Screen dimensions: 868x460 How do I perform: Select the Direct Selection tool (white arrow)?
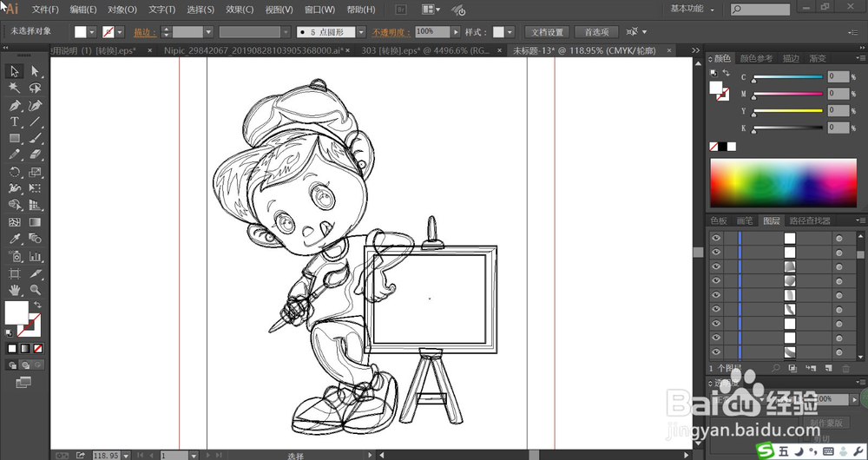[36, 71]
